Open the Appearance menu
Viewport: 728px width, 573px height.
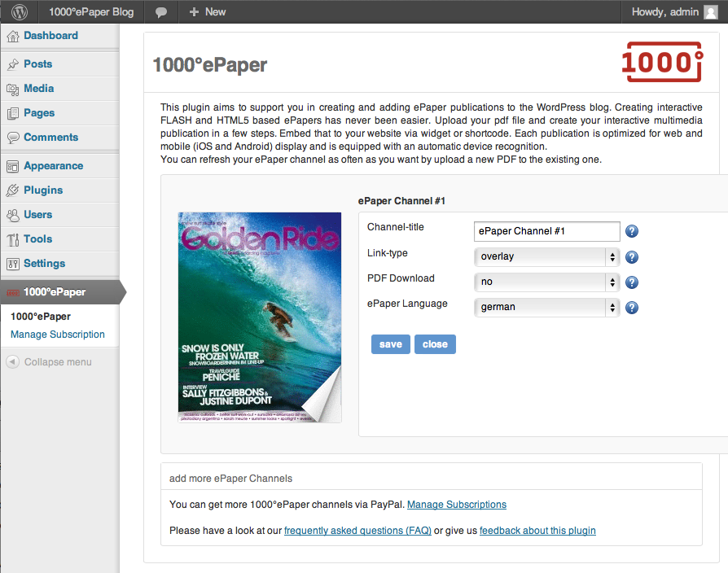[54, 166]
